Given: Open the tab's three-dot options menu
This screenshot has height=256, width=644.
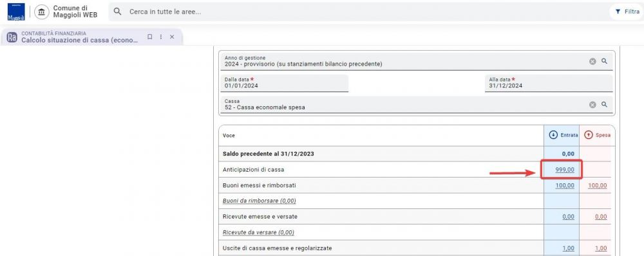Looking at the screenshot, I should [x=161, y=37].
